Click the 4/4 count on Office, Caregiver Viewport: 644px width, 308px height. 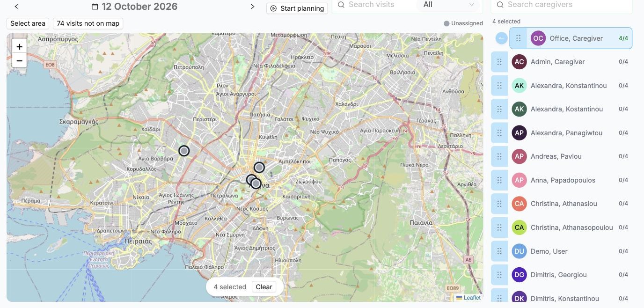[623, 38]
